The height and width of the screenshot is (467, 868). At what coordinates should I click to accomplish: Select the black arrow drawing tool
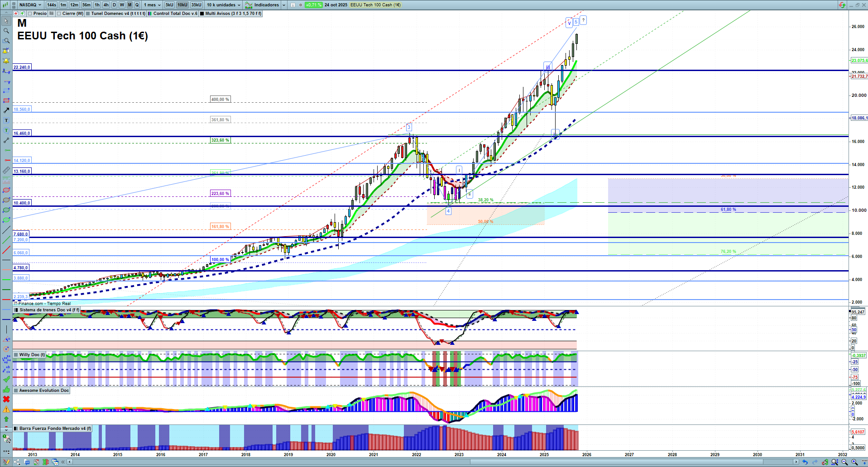(x=6, y=110)
